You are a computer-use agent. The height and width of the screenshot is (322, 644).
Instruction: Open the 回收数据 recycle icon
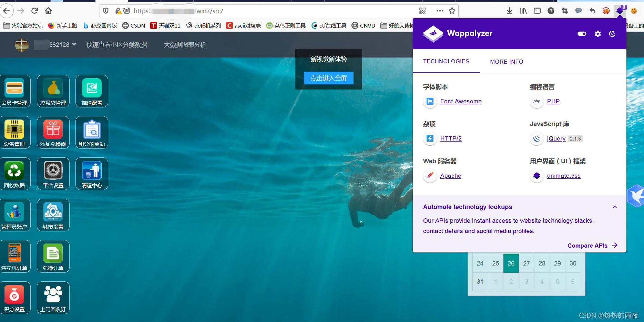point(14,174)
